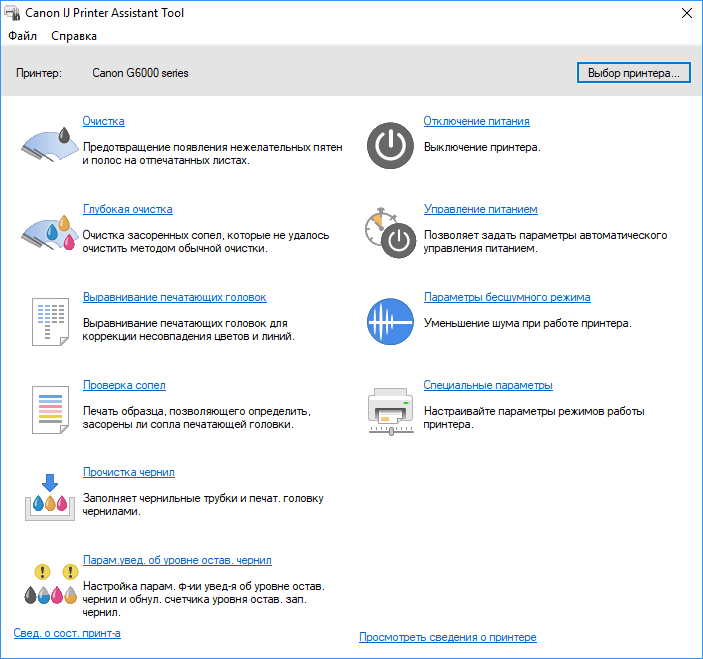This screenshot has height=659, width=703.
Task: Click the nozzle check pattern icon
Action: pyautogui.click(x=50, y=410)
